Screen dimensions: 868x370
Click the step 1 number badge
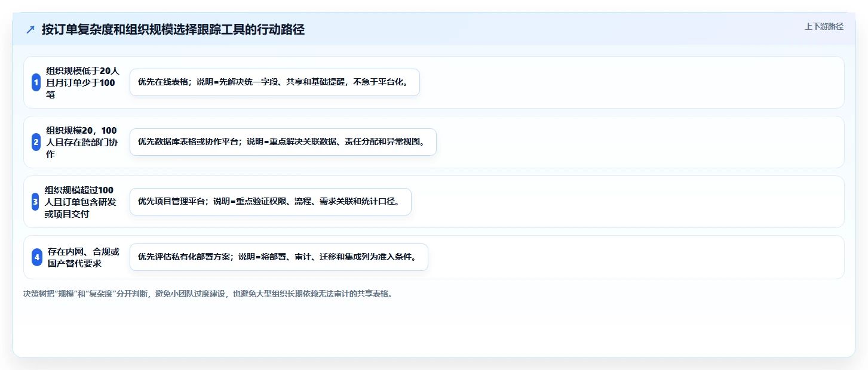(x=36, y=82)
